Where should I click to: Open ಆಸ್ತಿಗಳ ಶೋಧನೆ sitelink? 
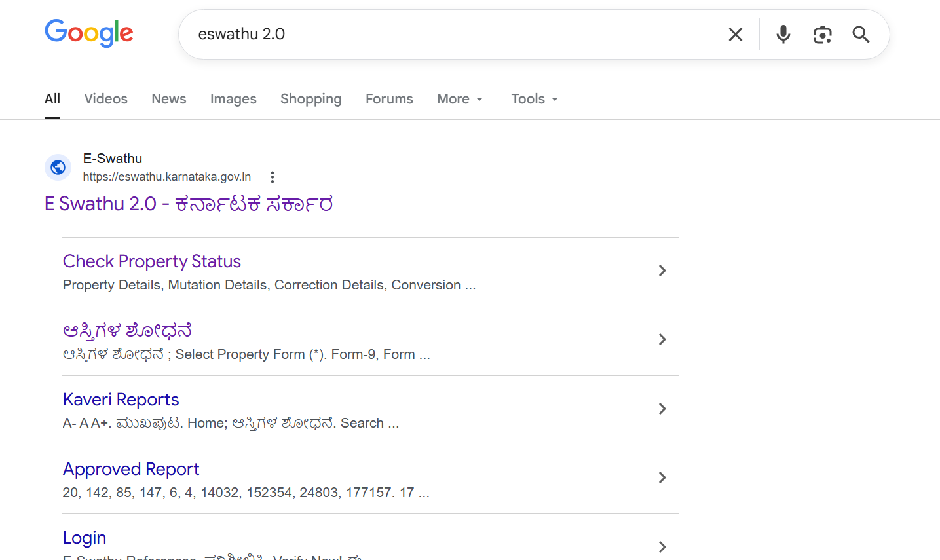click(x=127, y=331)
